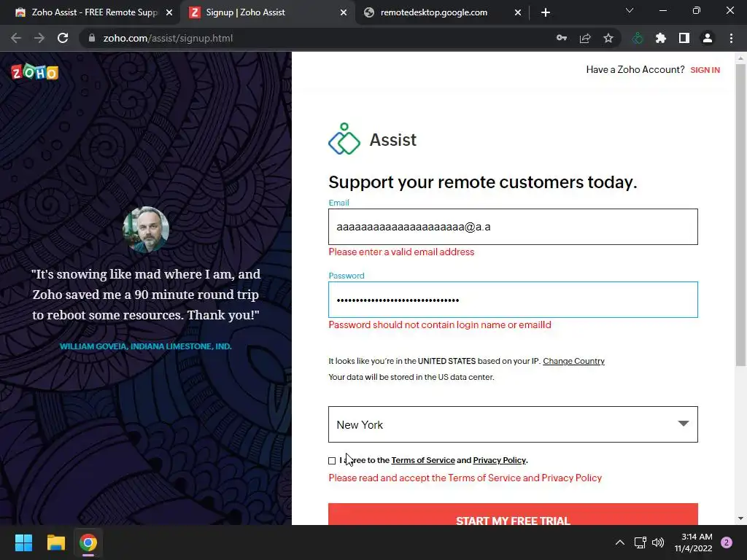Click the Change Country link

tap(573, 361)
